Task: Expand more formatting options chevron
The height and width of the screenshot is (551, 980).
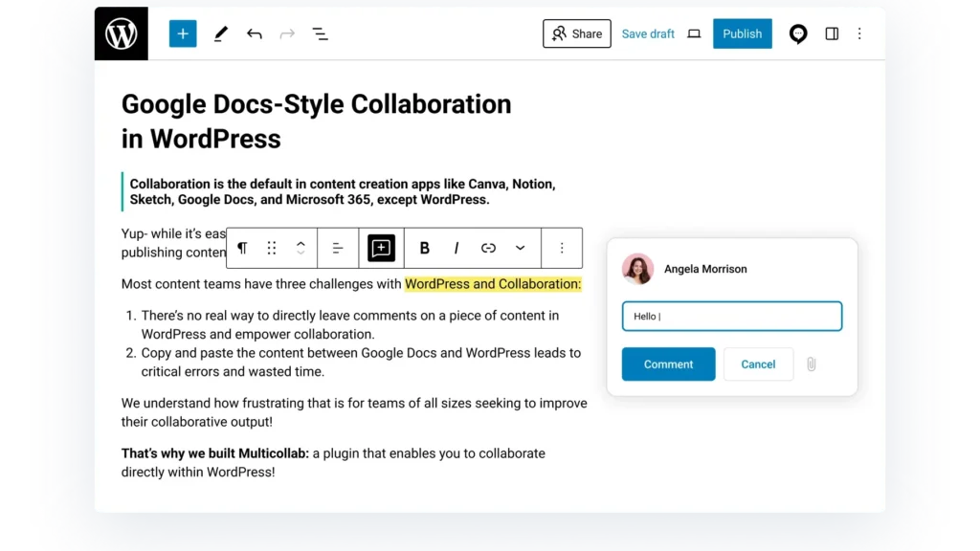Action: pyautogui.click(x=520, y=248)
